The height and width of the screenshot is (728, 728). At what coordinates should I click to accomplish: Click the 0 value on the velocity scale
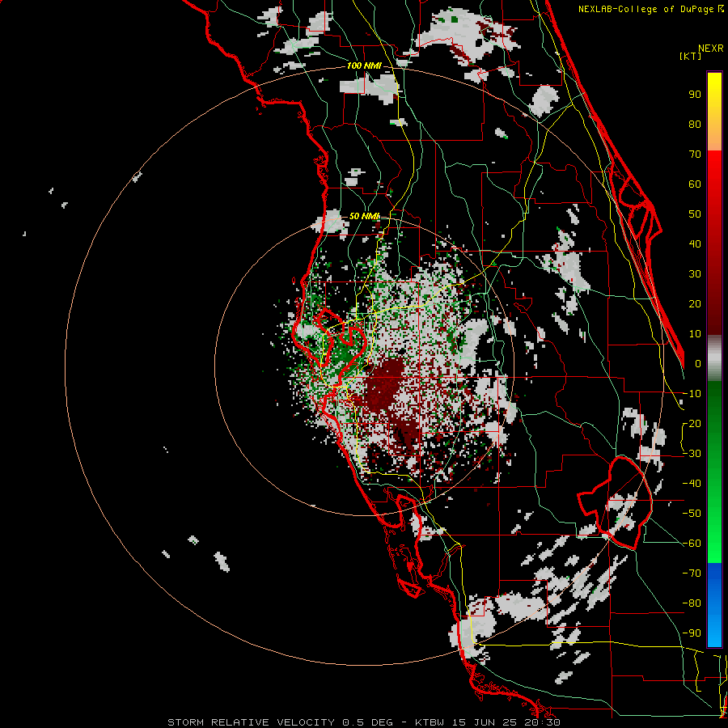click(x=698, y=364)
